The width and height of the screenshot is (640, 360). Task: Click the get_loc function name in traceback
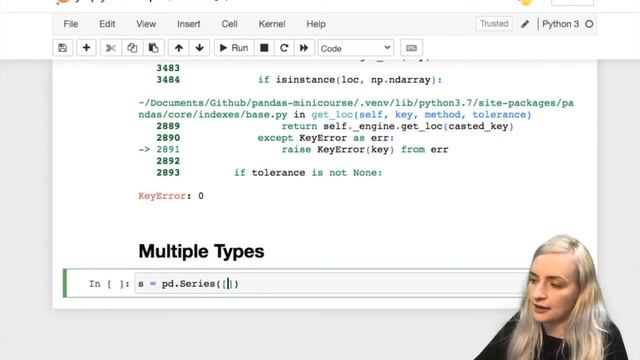(x=332, y=115)
